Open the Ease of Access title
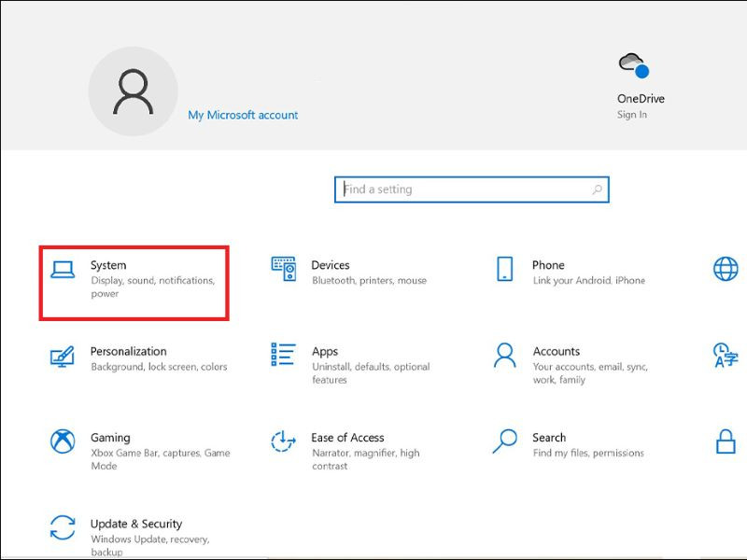The width and height of the screenshot is (747, 560). pyautogui.click(x=347, y=438)
